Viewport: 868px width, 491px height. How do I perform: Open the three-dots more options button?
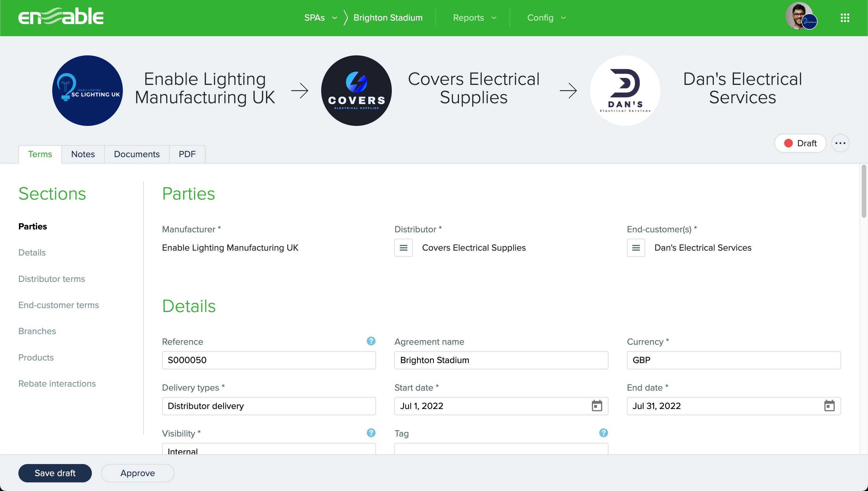click(840, 143)
